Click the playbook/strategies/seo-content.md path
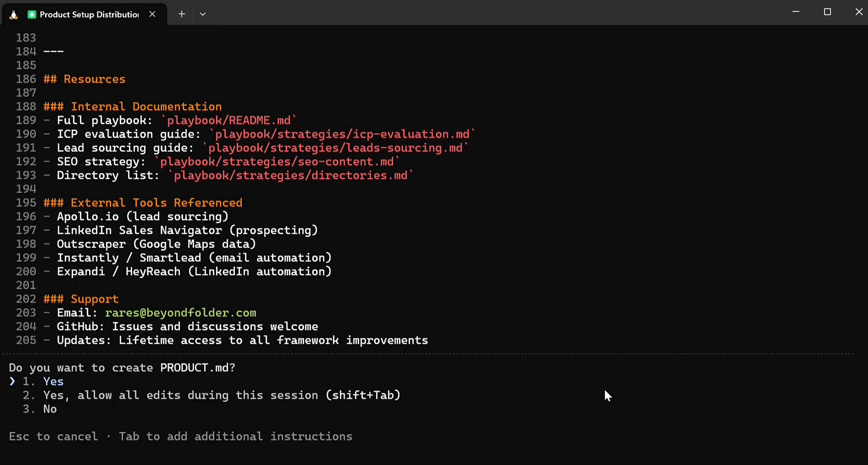 [276, 162]
